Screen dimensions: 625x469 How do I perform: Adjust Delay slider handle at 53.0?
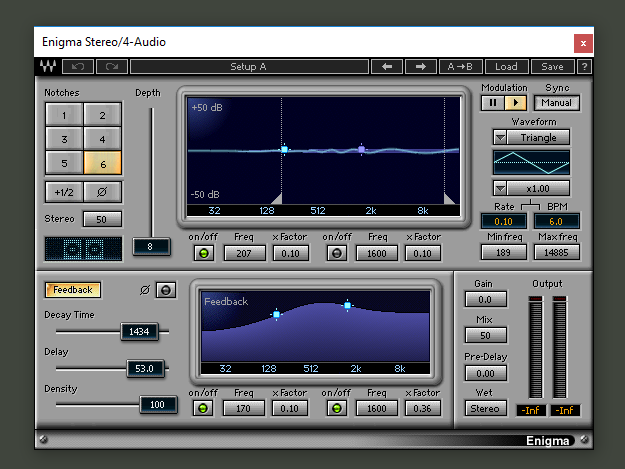click(x=145, y=368)
